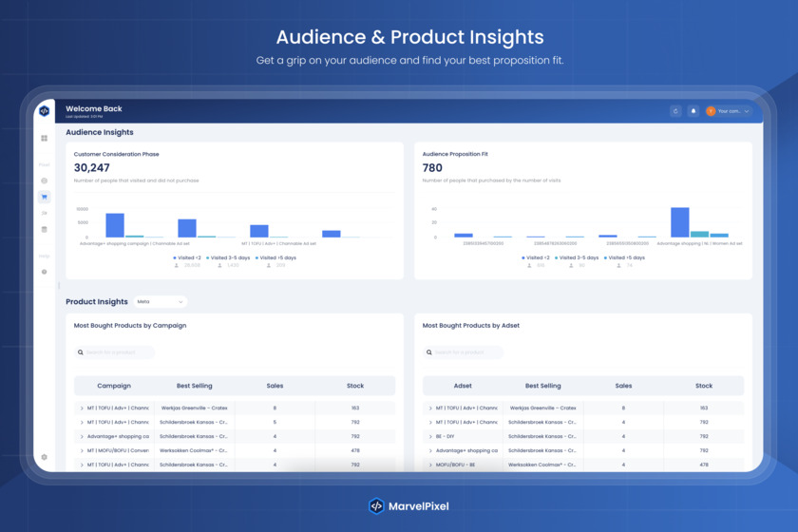The height and width of the screenshot is (532, 798).
Task: Click 'Werksokken Coolmax' cell in campaign table
Action: (194, 451)
